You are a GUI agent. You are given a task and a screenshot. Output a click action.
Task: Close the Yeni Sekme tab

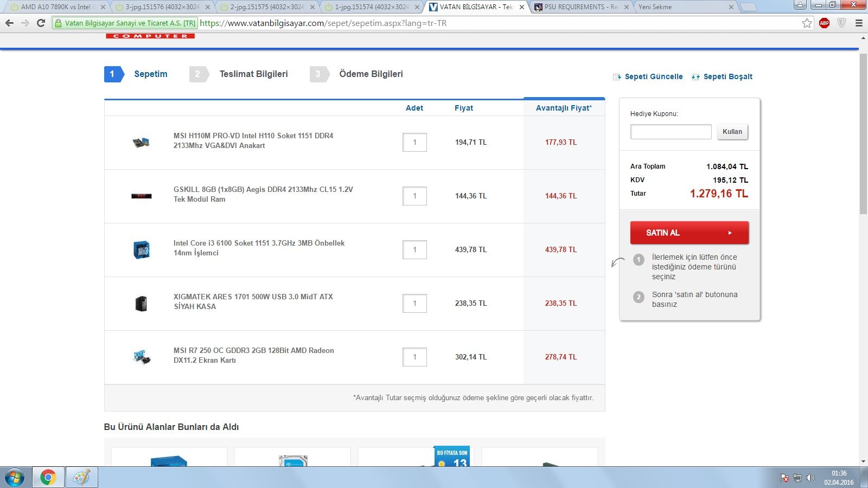click(x=731, y=7)
